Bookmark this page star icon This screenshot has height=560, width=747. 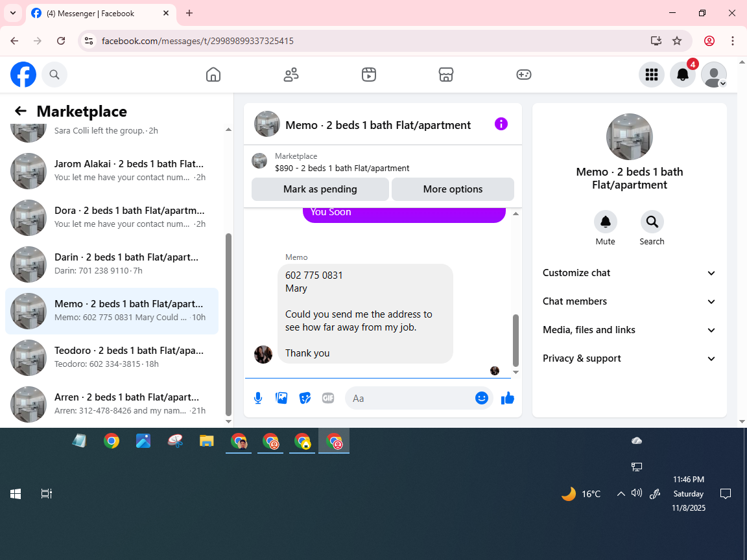click(677, 41)
